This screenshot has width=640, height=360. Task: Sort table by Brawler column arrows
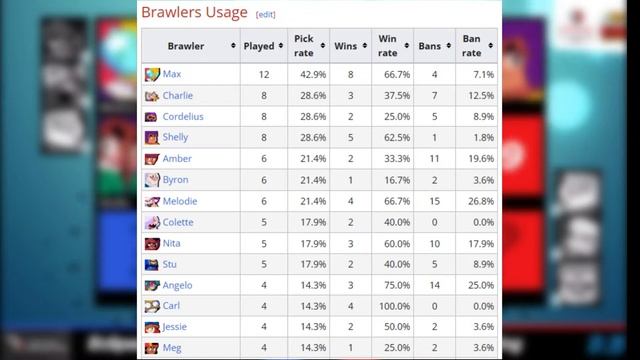(233, 46)
